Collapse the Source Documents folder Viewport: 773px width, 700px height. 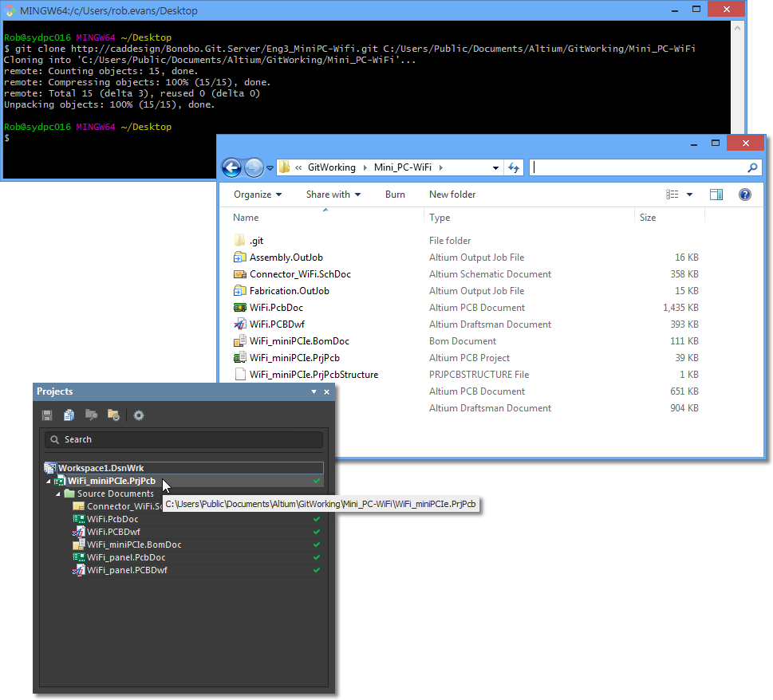57,493
